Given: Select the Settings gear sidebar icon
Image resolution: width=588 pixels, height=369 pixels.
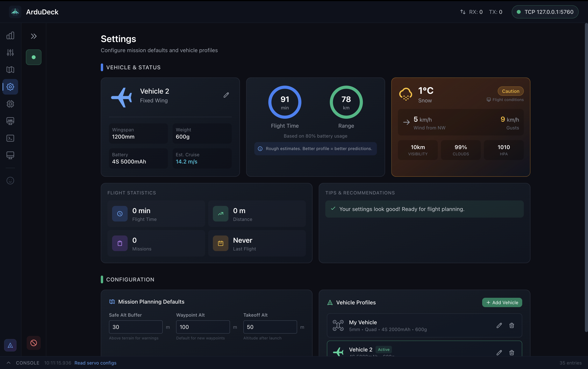Looking at the screenshot, I should 10,87.
